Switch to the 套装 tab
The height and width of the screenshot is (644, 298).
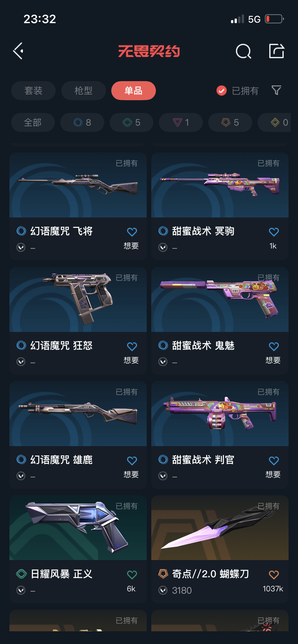pyautogui.click(x=33, y=91)
